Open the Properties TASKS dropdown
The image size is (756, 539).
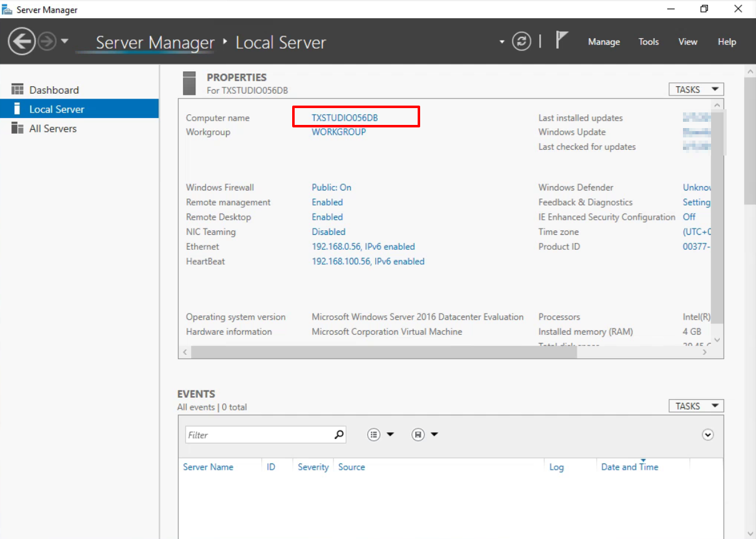click(x=696, y=89)
